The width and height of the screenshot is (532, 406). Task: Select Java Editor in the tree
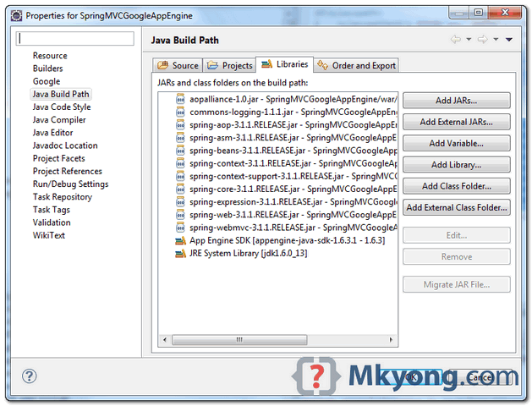tap(52, 133)
